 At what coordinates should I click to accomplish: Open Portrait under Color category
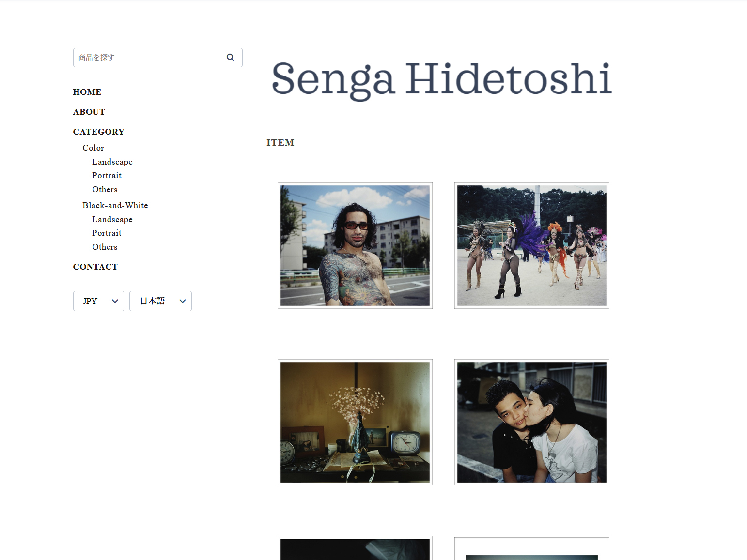click(107, 175)
